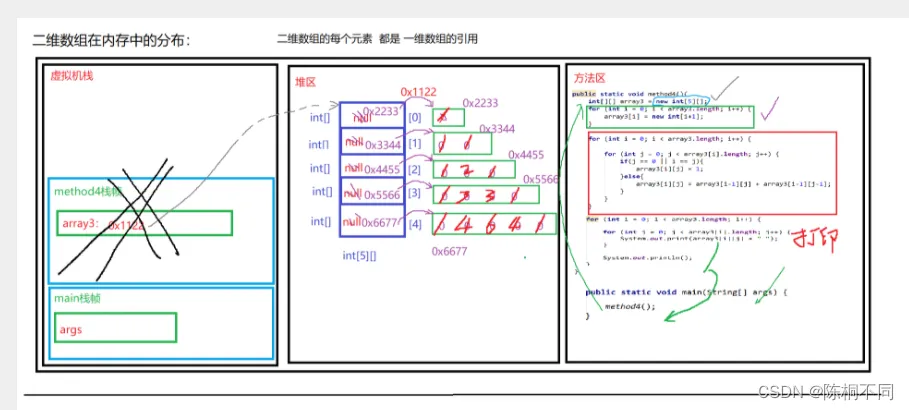909x410 pixels.
Task: Click the 虚拟机栈 heading
Action: [x=72, y=75]
